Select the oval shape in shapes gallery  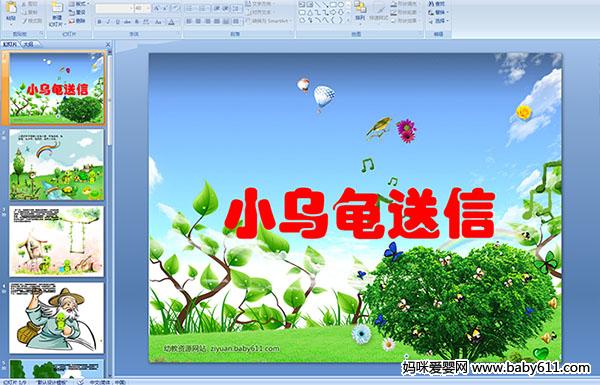(x=340, y=5)
